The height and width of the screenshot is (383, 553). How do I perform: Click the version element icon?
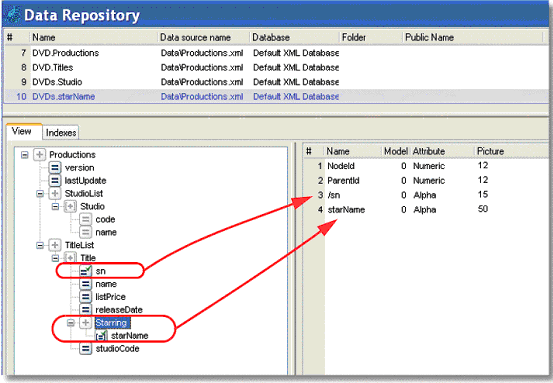click(x=55, y=168)
